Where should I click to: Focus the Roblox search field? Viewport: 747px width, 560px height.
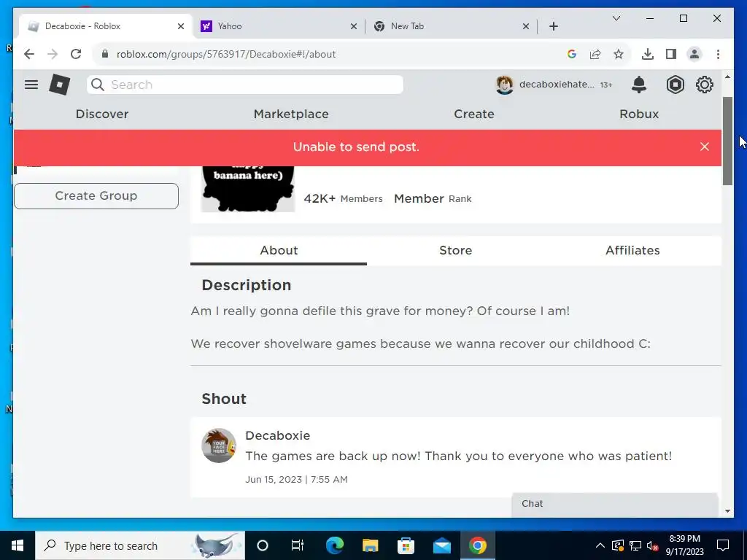(x=245, y=85)
